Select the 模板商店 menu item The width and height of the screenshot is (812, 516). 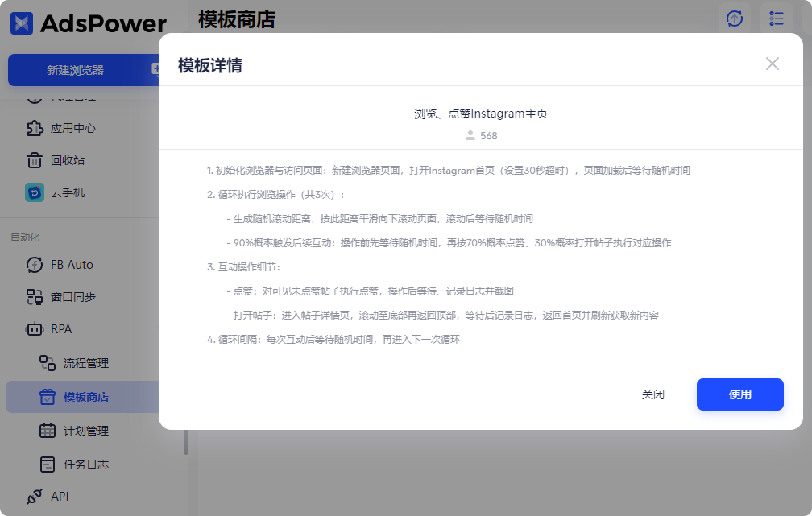[x=85, y=397]
